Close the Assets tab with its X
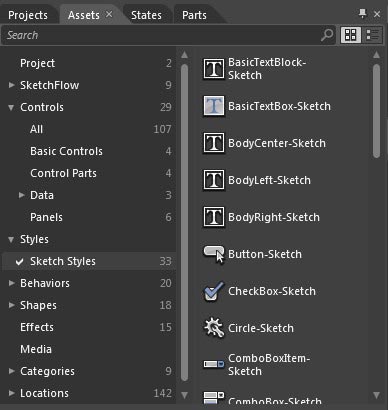Image resolution: width=388 pixels, height=410 pixels. click(109, 14)
